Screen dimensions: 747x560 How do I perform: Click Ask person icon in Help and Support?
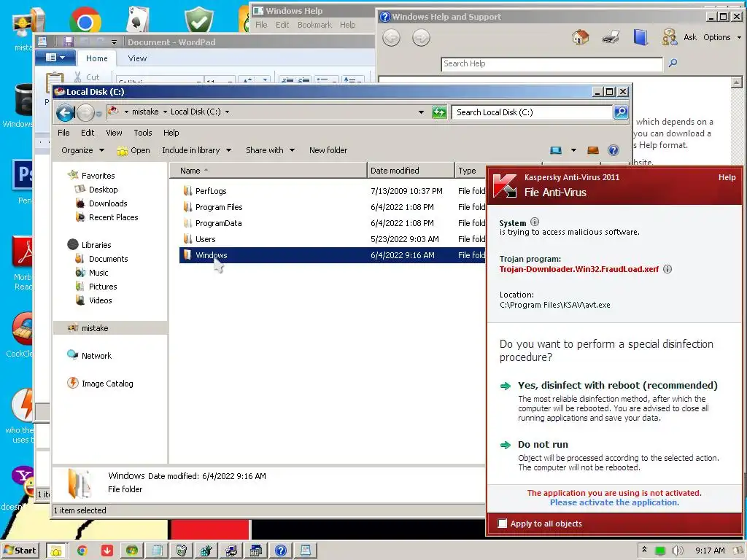(669, 37)
